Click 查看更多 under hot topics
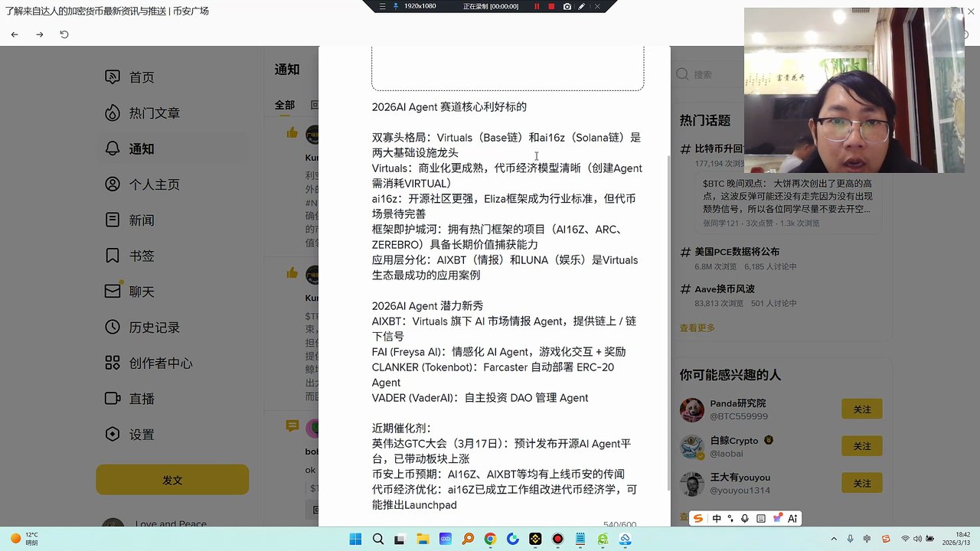The width and height of the screenshot is (980, 551). point(697,328)
